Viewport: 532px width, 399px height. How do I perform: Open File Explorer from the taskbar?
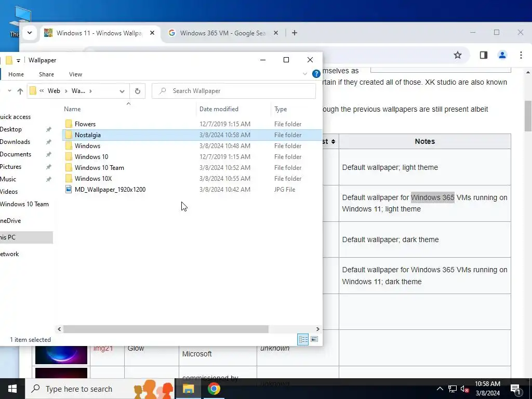click(x=188, y=389)
